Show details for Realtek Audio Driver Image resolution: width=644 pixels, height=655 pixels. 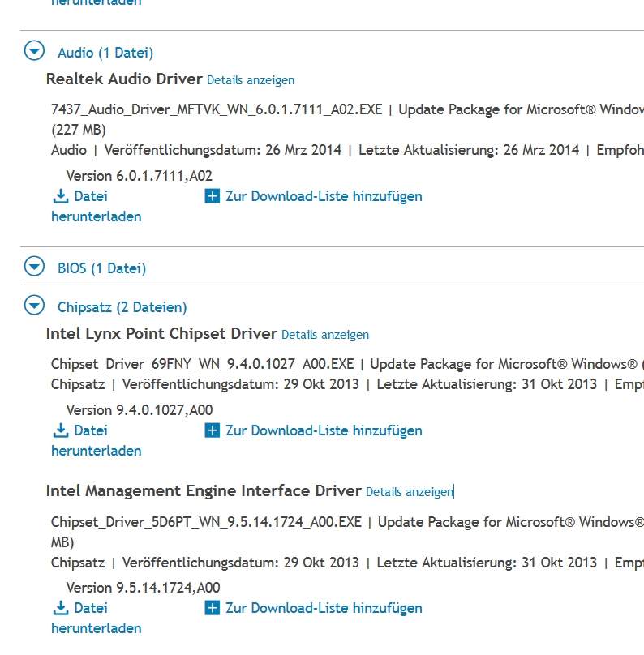251,80
